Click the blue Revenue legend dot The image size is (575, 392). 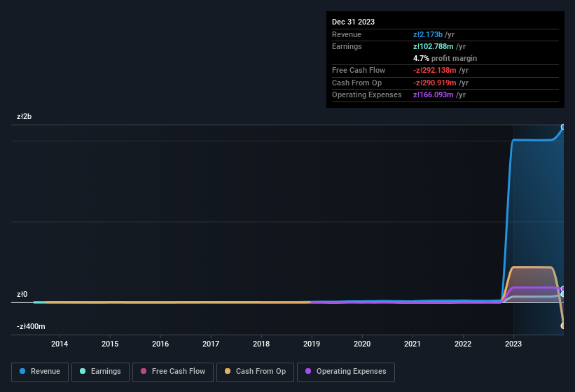(22, 371)
